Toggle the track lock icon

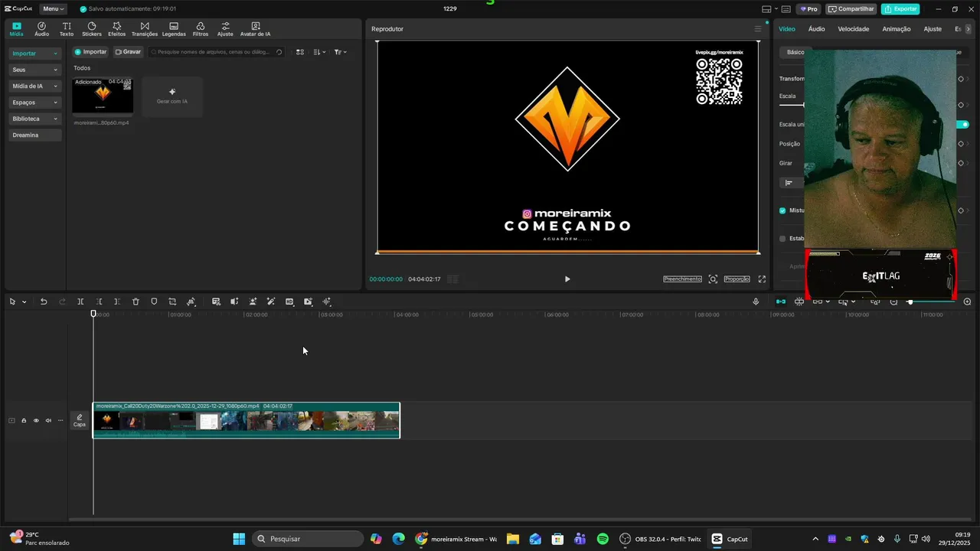tap(24, 420)
